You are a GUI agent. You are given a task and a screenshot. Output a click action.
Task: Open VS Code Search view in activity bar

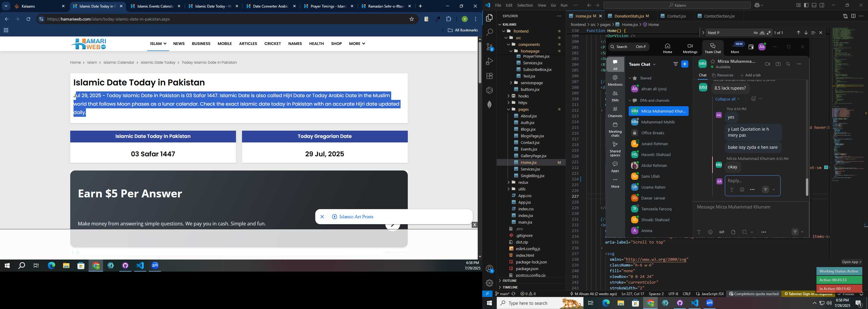489,32
